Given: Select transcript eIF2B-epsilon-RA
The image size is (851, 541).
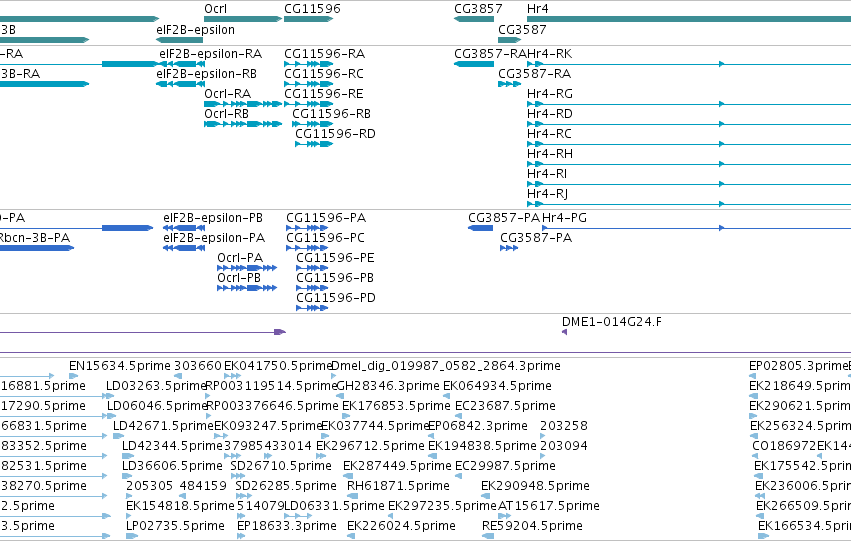Looking at the screenshot, I should pyautogui.click(x=182, y=64).
